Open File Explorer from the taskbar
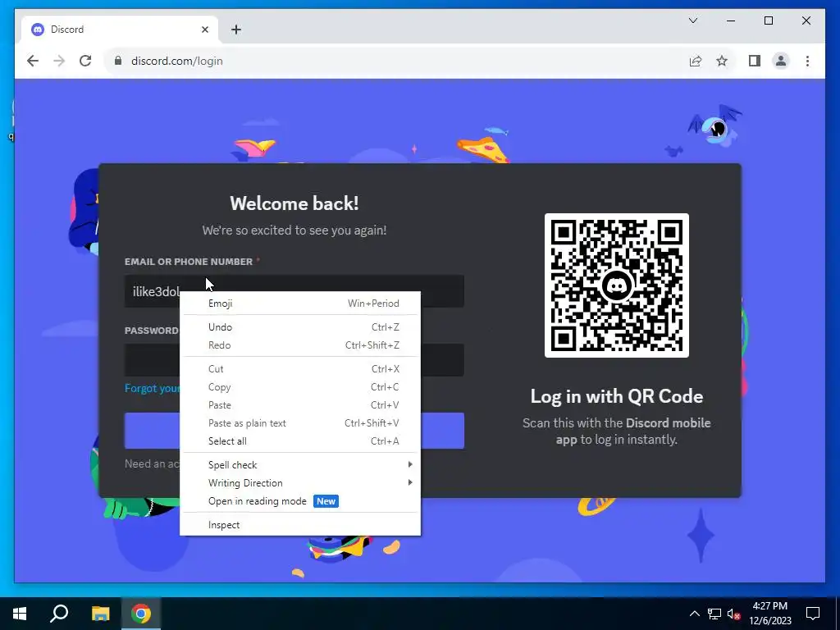 tap(100, 614)
